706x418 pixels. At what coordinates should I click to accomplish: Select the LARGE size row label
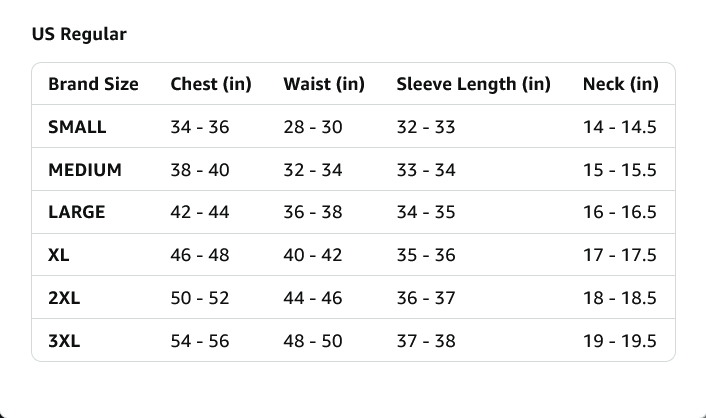click(x=76, y=212)
